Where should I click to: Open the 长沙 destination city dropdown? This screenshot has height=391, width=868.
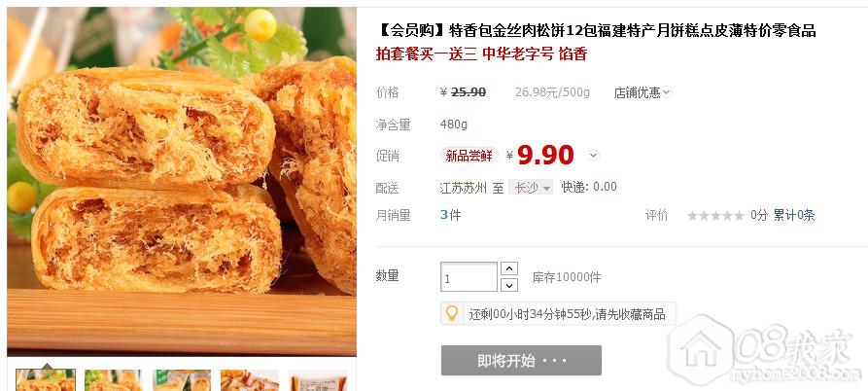tap(531, 188)
